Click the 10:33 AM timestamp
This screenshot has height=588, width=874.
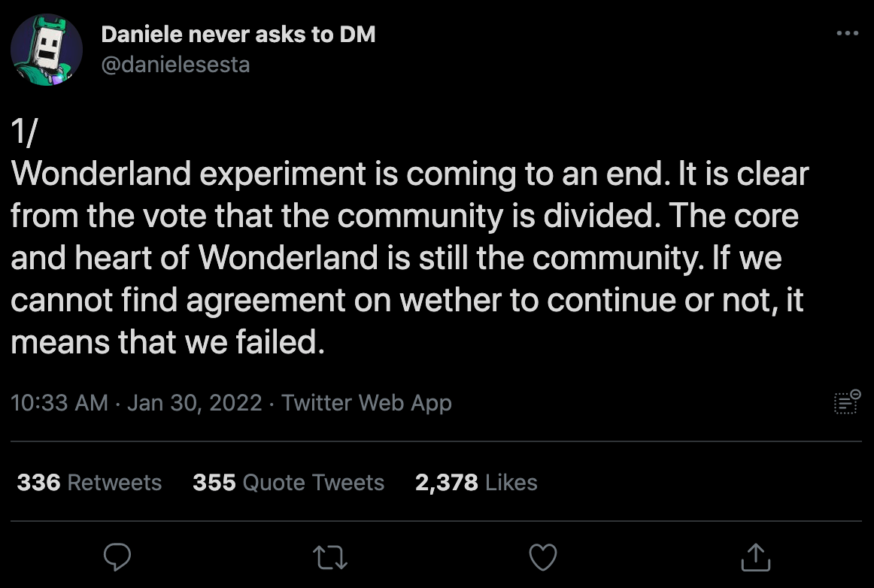60,403
